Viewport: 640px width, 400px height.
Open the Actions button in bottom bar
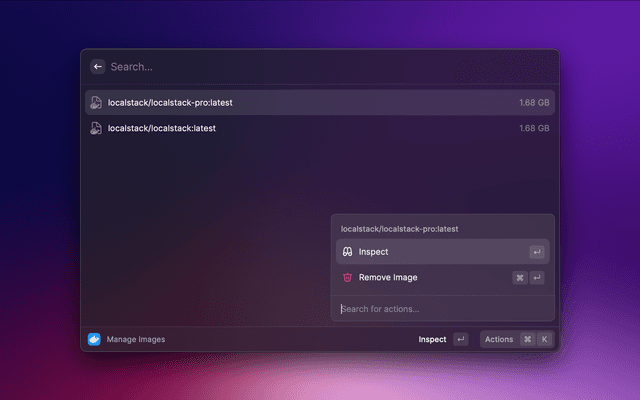tap(498, 339)
